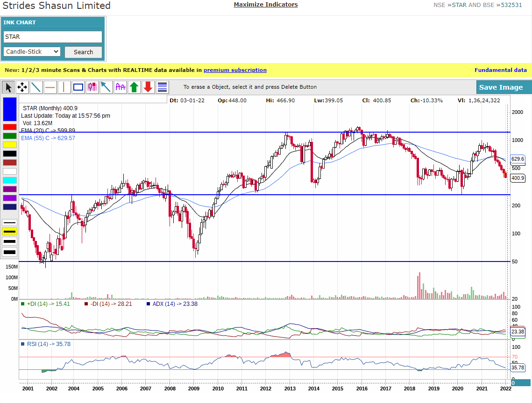Open the Fundamental data link

click(x=500, y=70)
